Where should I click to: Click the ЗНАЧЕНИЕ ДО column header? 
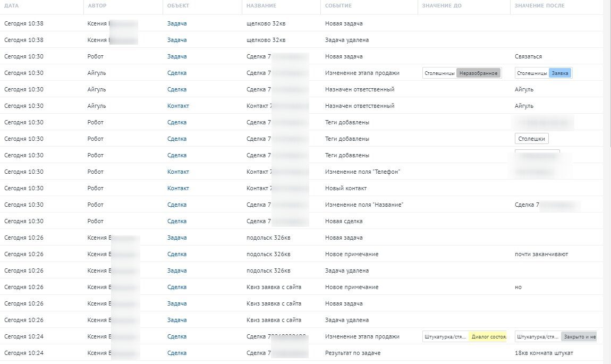point(442,6)
